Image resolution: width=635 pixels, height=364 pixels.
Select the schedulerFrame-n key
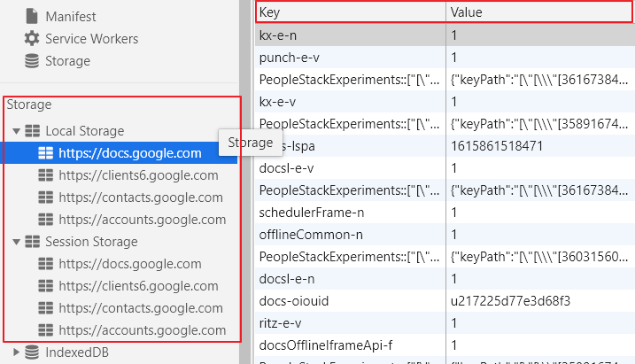pos(312,213)
